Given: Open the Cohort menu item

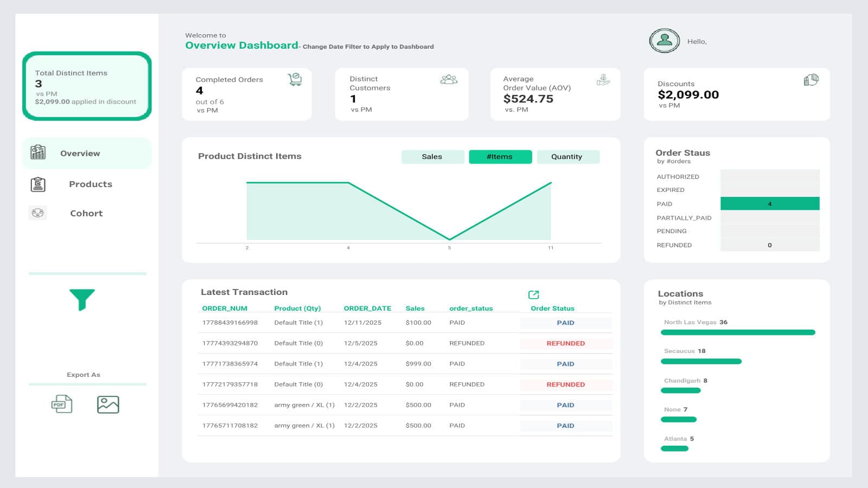Looking at the screenshot, I should click(x=86, y=214).
